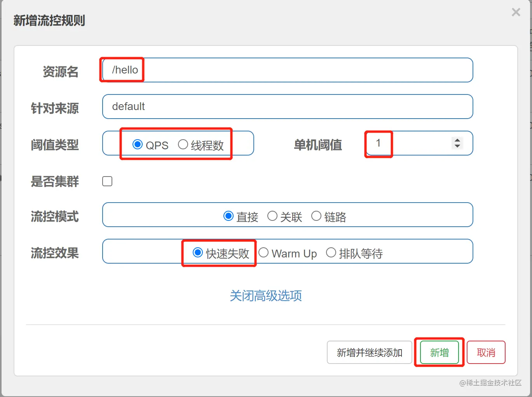Close the flow rule dialog with X

[x=516, y=12]
